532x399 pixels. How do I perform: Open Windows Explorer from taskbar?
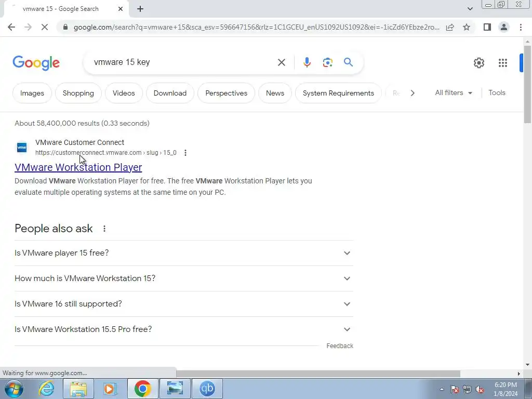[x=78, y=389]
